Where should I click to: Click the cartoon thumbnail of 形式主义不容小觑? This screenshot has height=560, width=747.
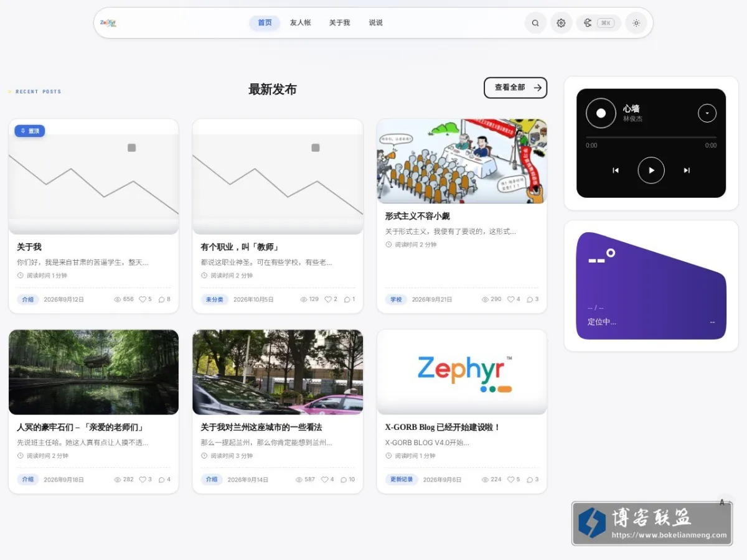462,161
